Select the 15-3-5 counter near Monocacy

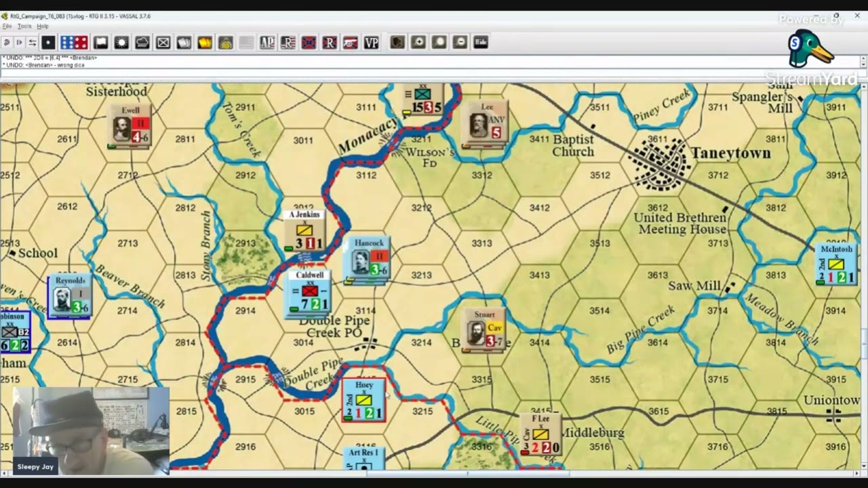pos(422,99)
